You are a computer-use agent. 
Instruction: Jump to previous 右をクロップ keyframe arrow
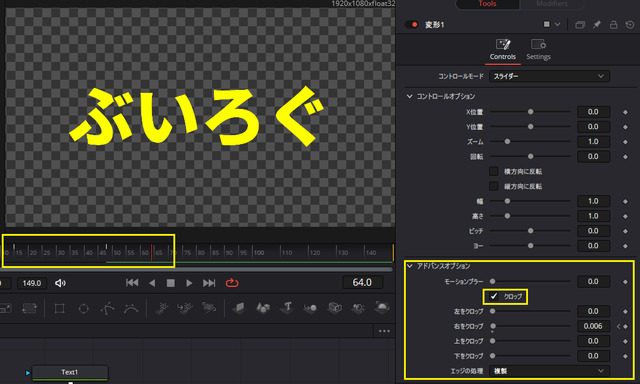pyautogui.click(x=618, y=326)
